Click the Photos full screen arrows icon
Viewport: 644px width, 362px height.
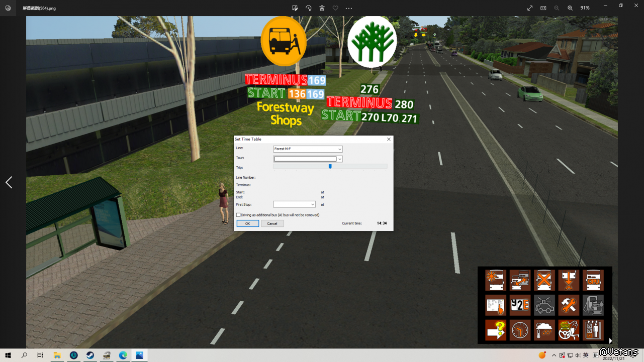530,8
